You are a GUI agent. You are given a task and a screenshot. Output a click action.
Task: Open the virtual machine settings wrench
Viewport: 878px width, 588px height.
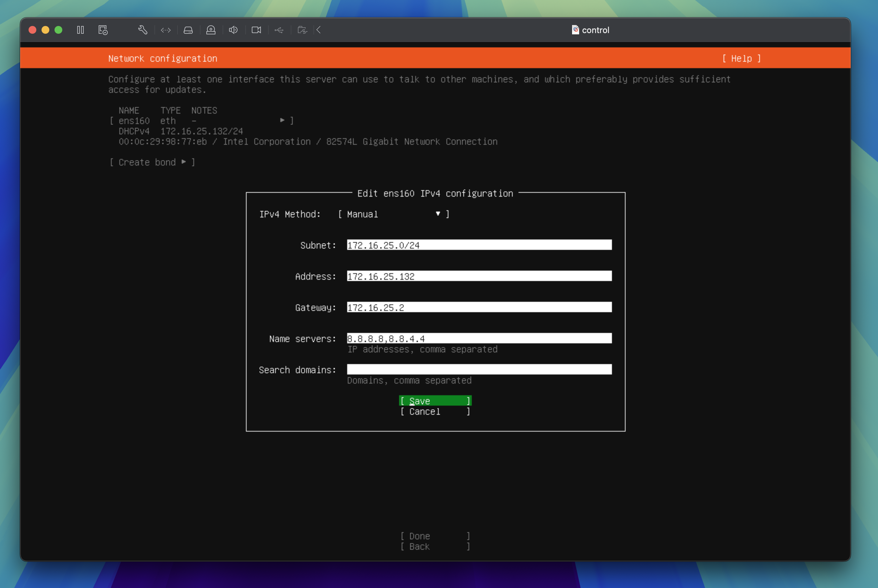point(143,30)
